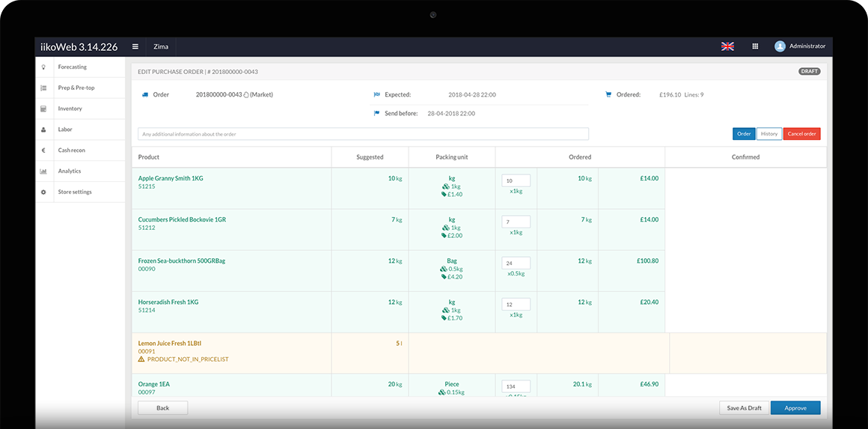Screen dimensions: 868x429
Task: Click the DRAFT status badge
Action: (810, 71)
